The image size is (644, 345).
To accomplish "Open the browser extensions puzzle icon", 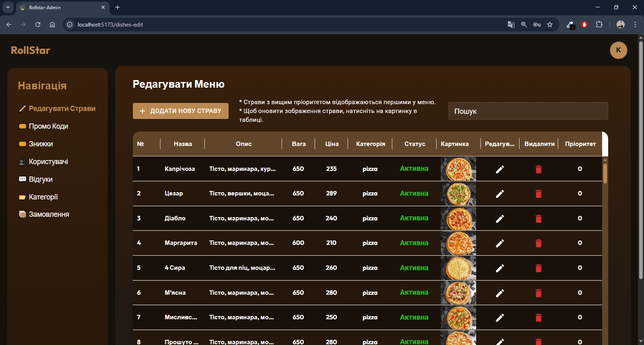I will click(x=599, y=25).
